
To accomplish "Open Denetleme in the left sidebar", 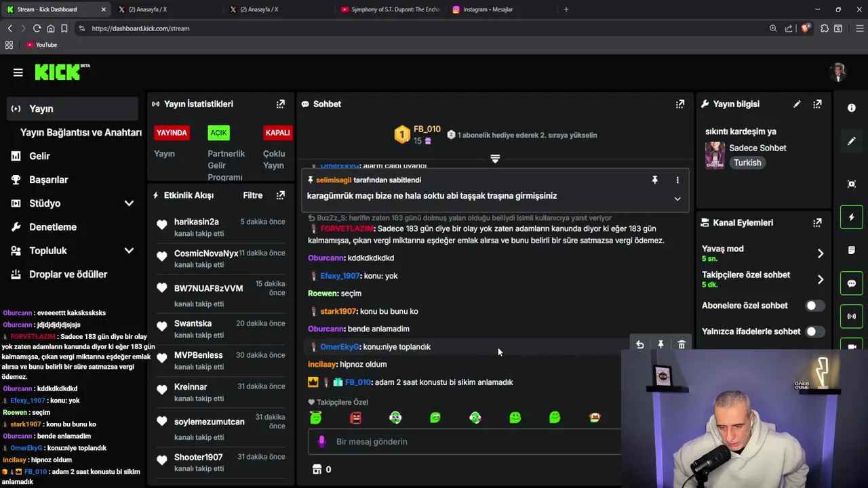I will 53,227.
